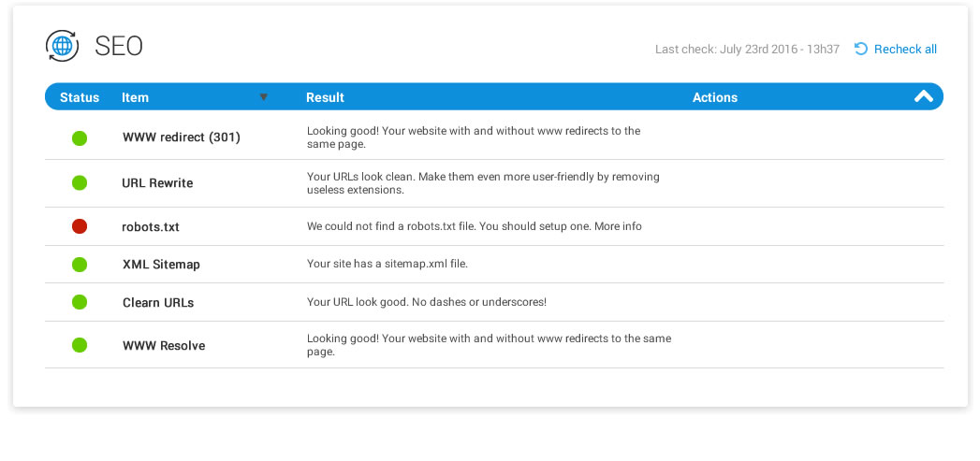Click the green status dot for URL Rewrite

(x=80, y=183)
